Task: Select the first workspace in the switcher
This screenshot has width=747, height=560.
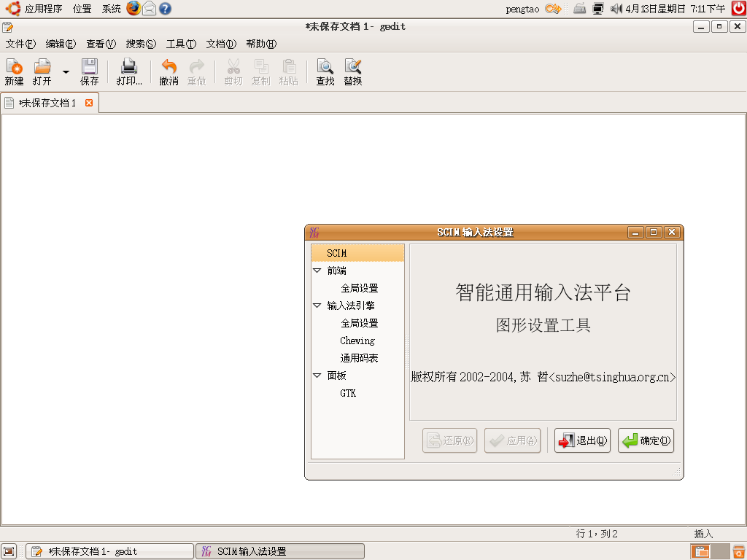Action: [700, 551]
